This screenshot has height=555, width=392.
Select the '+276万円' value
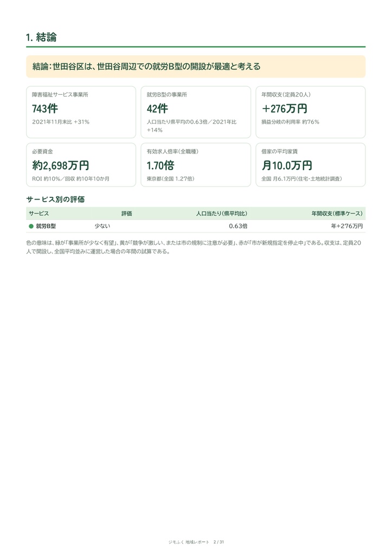[284, 108]
